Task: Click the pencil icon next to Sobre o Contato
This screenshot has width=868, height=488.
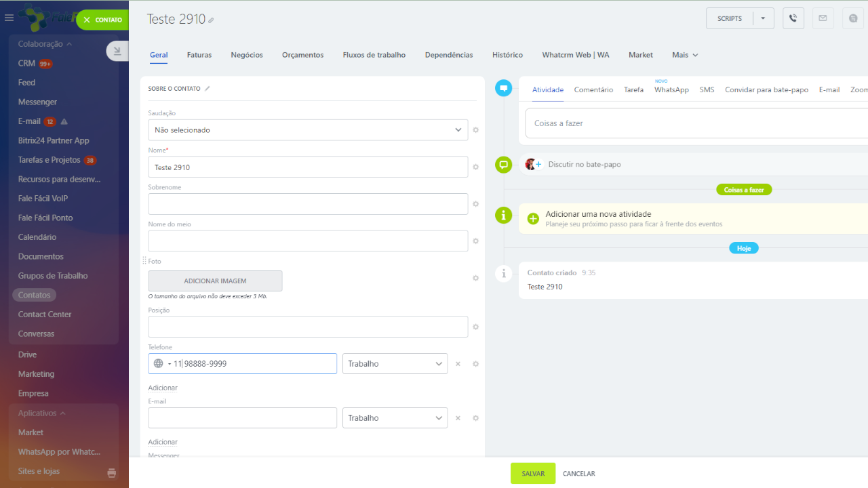Action: point(208,89)
